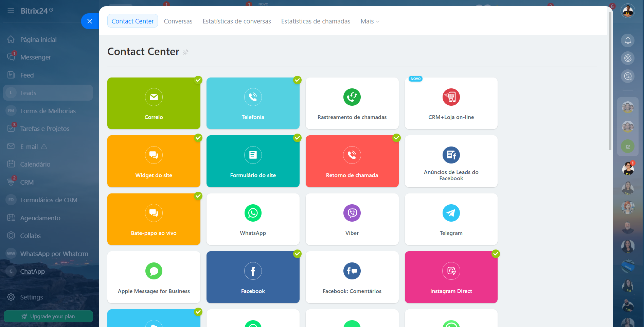Open the Apple Messages for Business tile

pos(154,277)
